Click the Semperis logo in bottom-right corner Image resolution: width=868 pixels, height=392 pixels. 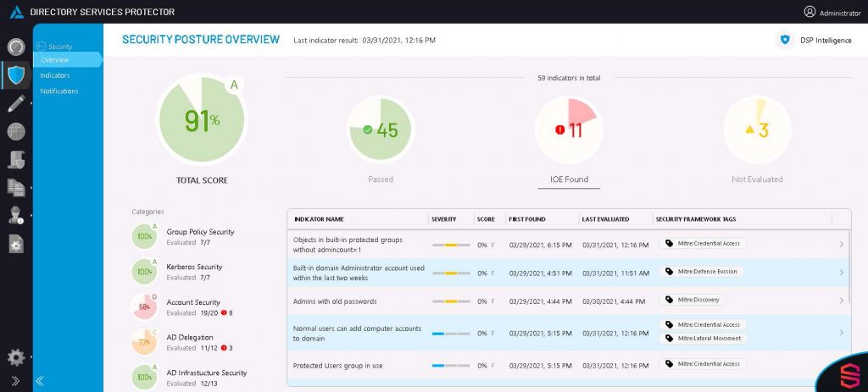[x=846, y=373]
